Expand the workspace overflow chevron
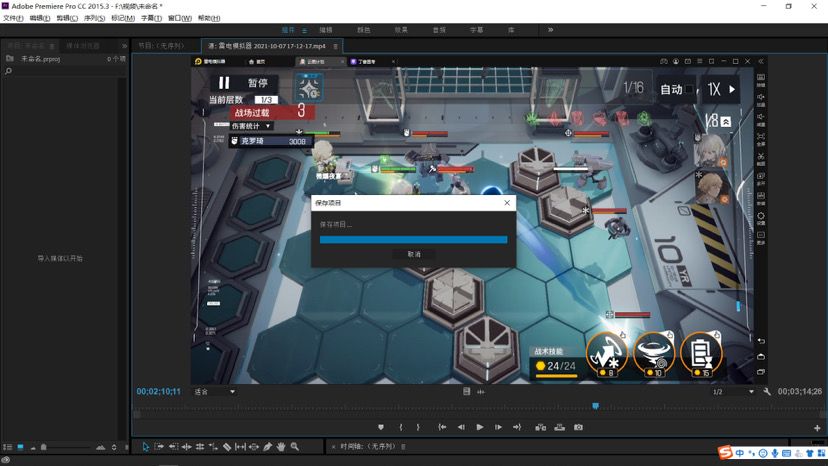 550,30
